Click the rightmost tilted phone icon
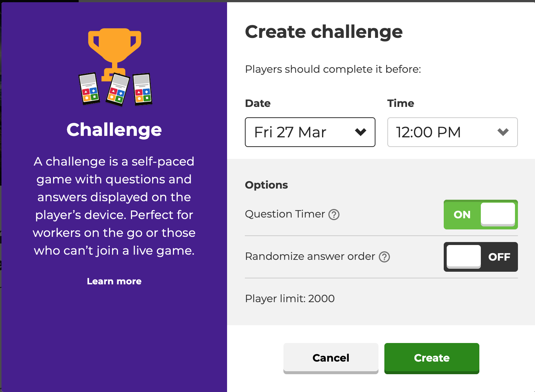 pos(143,89)
